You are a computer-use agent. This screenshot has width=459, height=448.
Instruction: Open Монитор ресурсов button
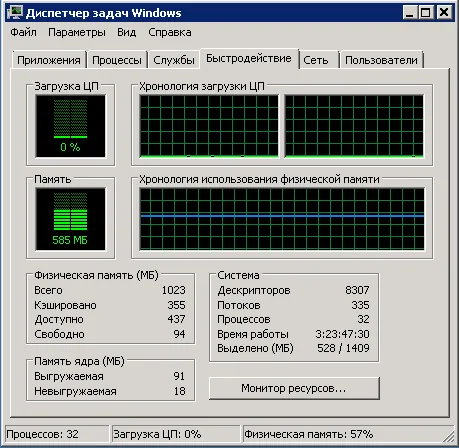click(294, 388)
